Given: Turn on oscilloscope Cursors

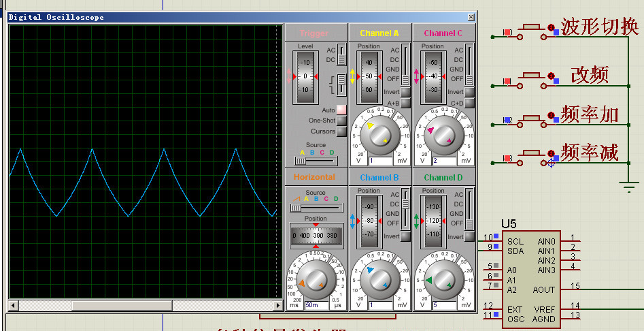Looking at the screenshot, I should tap(341, 131).
